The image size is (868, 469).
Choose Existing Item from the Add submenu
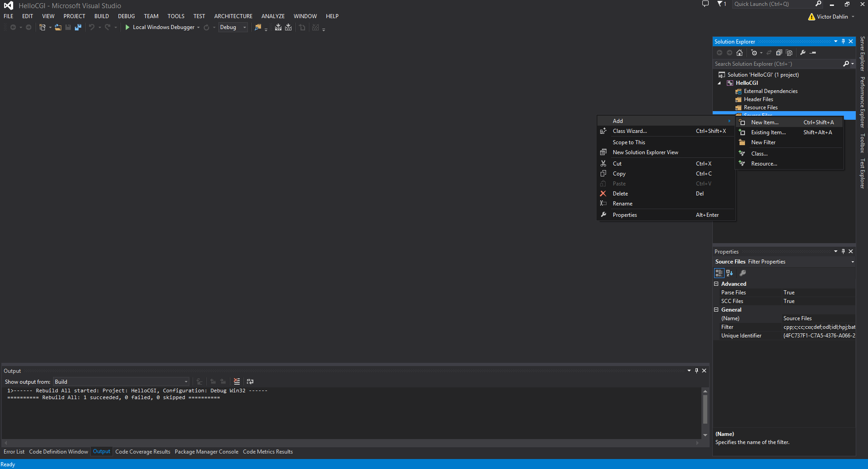click(789, 132)
